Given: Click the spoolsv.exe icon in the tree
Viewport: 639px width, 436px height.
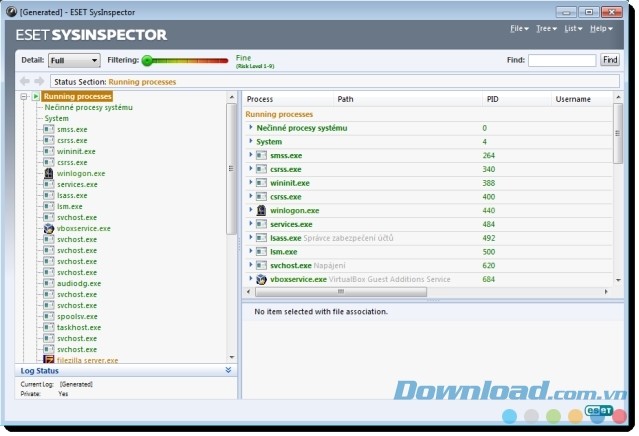Looking at the screenshot, I should click(x=48, y=316).
